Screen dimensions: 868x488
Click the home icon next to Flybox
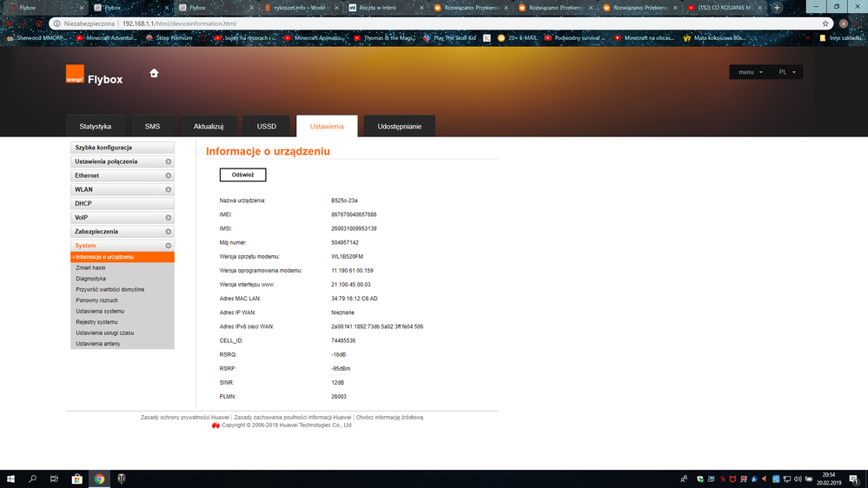(x=154, y=74)
